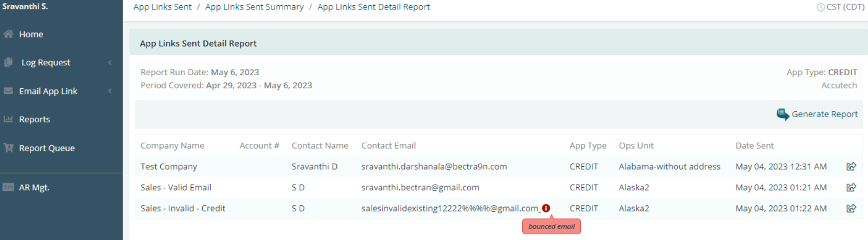868x240 pixels.
Task: Click the Report Queue shopping cart icon
Action: click(8, 148)
